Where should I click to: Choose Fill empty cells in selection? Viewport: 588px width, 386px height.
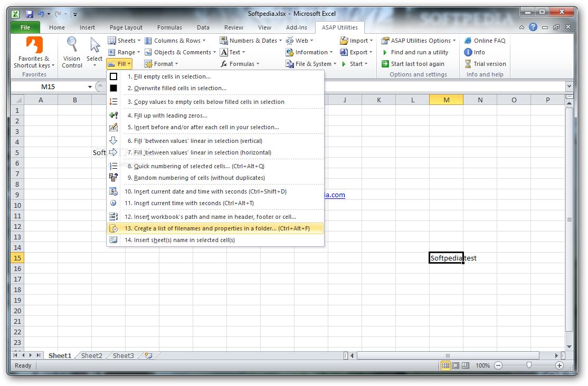(x=216, y=76)
